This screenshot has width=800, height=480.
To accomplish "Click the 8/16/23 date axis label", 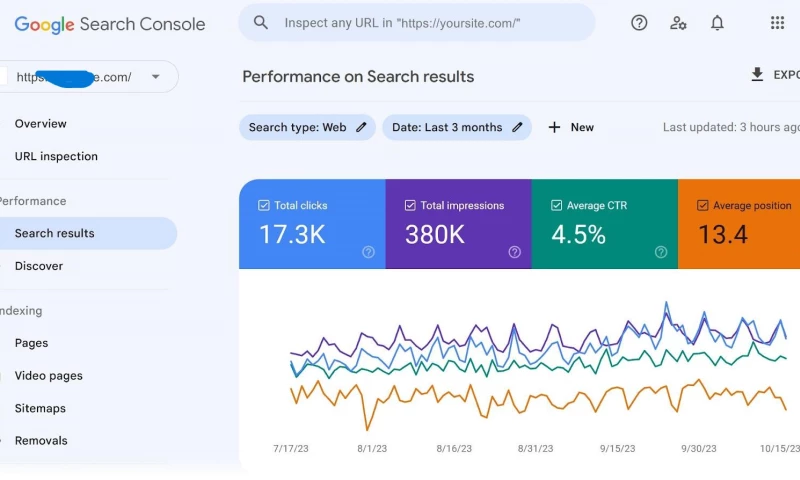I will [x=454, y=448].
